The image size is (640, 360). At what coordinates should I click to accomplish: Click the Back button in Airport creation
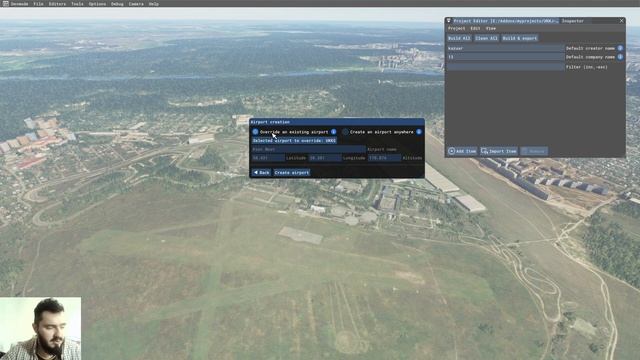click(261, 173)
